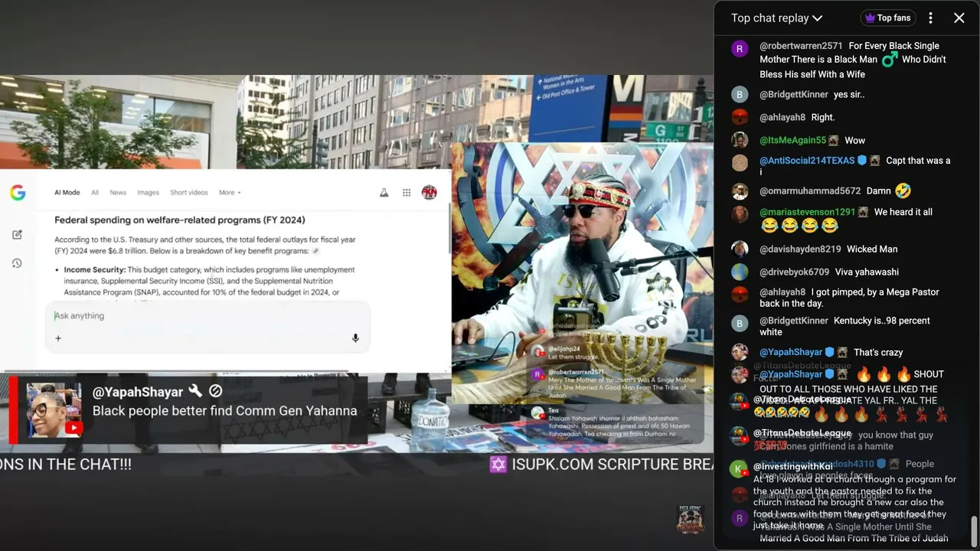980x551 pixels.
Task: Click AntiSocial214TEXAS's profile avatar
Action: pos(740,163)
